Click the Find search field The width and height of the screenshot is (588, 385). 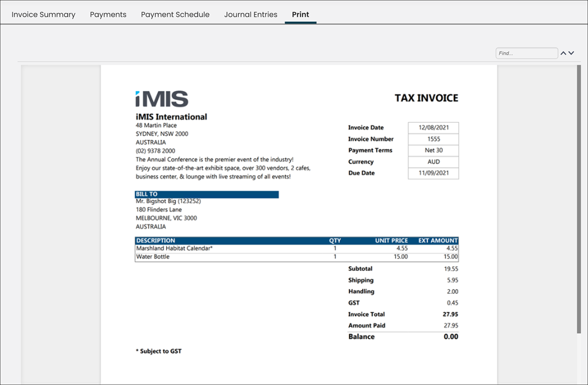click(x=526, y=53)
